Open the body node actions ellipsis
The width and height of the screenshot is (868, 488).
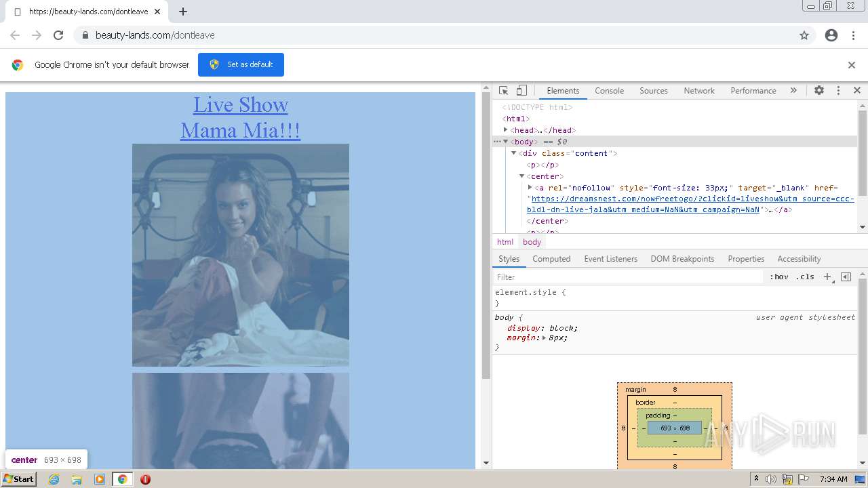pyautogui.click(x=497, y=142)
